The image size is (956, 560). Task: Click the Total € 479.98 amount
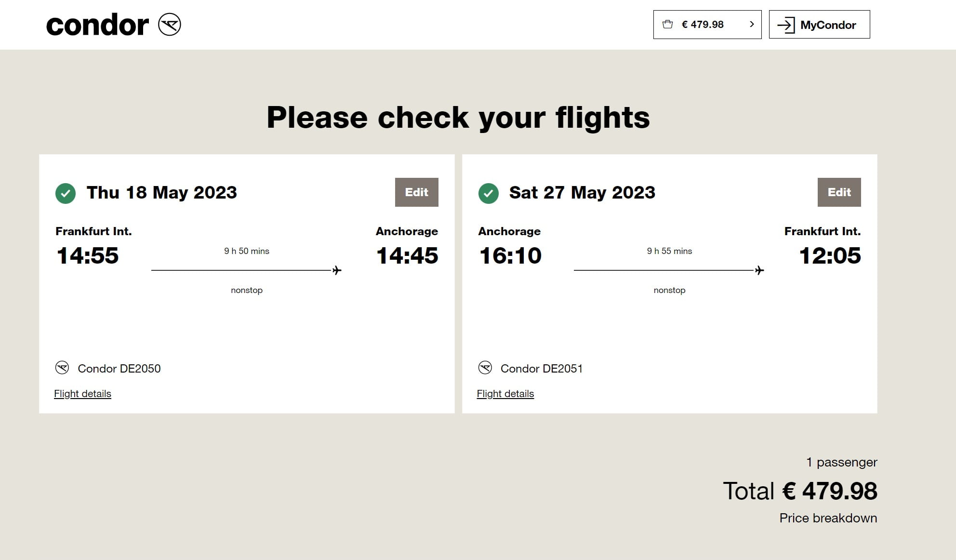click(x=829, y=491)
